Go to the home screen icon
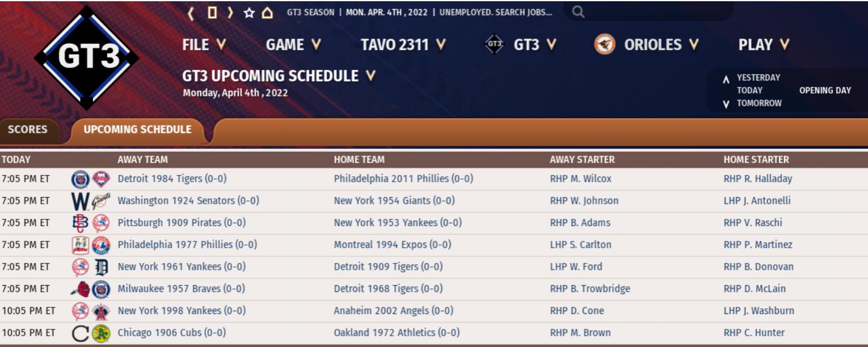 267,12
